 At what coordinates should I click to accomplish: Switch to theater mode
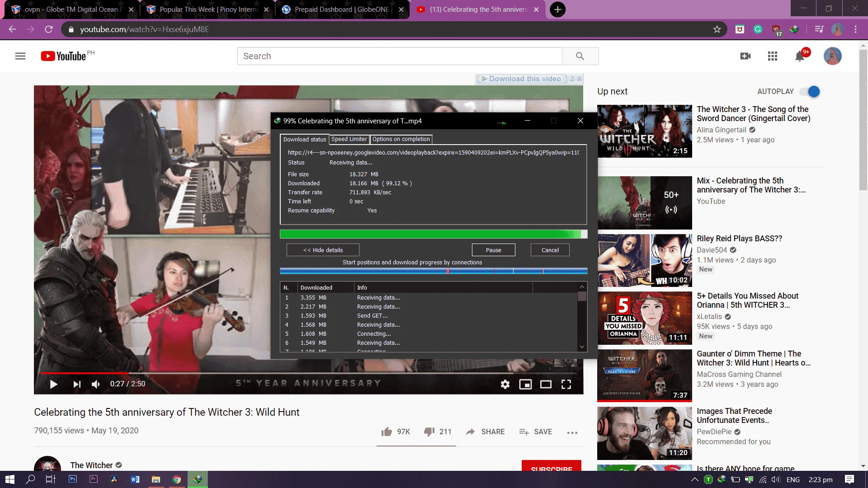[546, 384]
